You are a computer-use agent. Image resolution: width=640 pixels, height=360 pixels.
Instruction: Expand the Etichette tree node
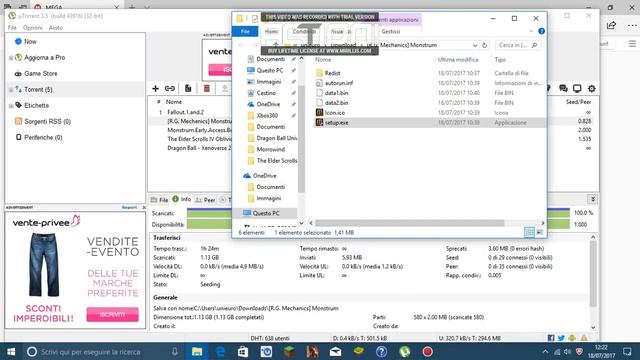point(11,106)
